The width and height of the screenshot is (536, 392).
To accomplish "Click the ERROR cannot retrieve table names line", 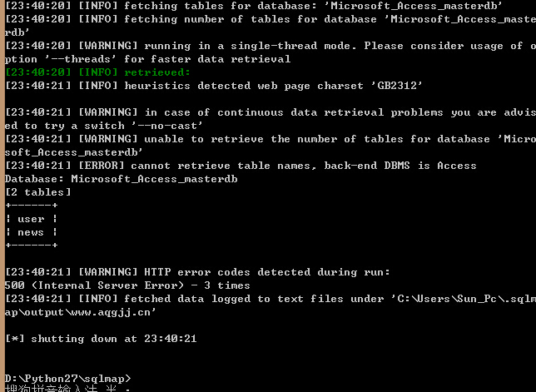I will point(241,166).
